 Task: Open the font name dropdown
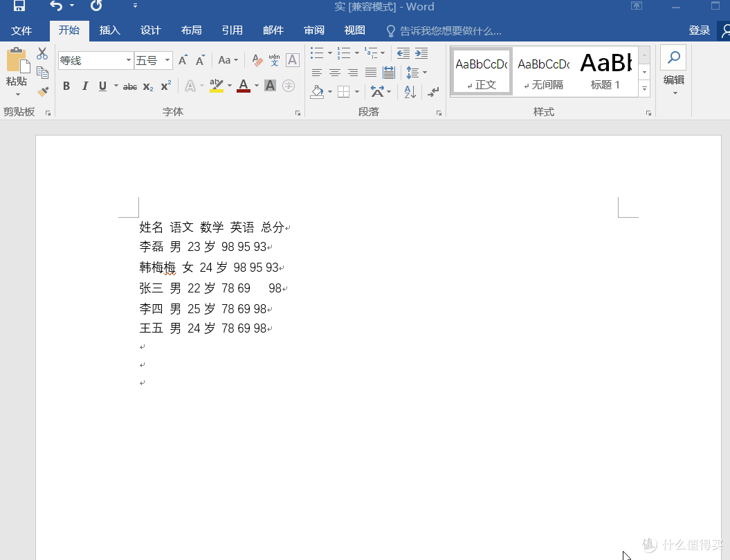[129, 60]
